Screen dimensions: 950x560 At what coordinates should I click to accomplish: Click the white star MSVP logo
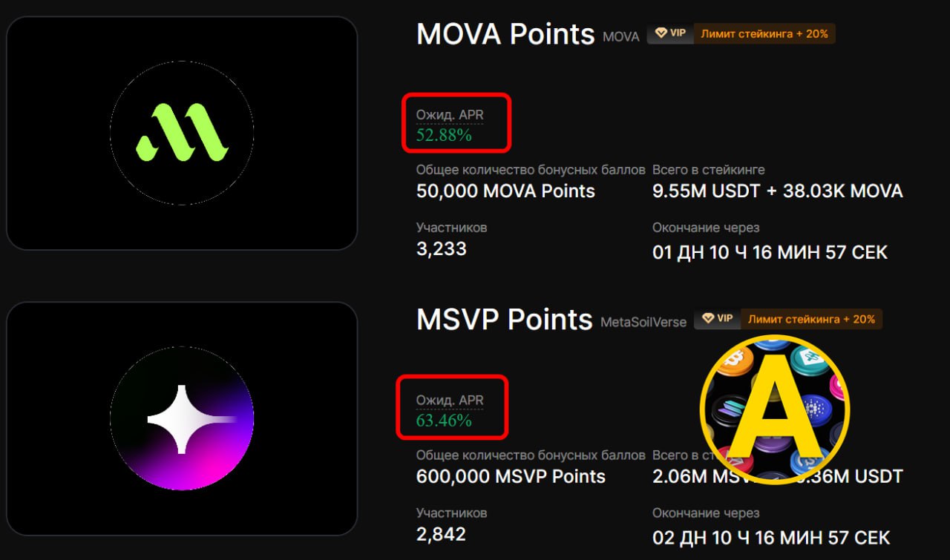coord(182,418)
